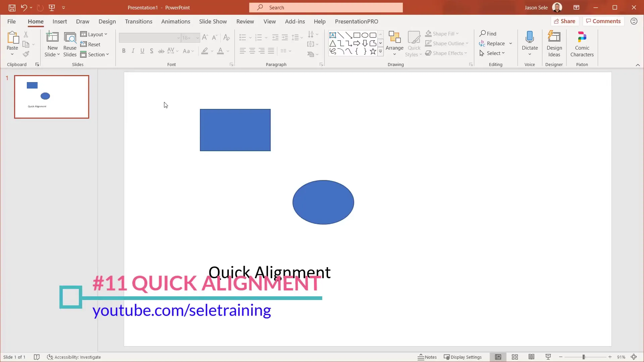Insert an Oval shape from the Drawing gallery
Image resolution: width=644 pixels, height=362 pixels.
pos(365,35)
